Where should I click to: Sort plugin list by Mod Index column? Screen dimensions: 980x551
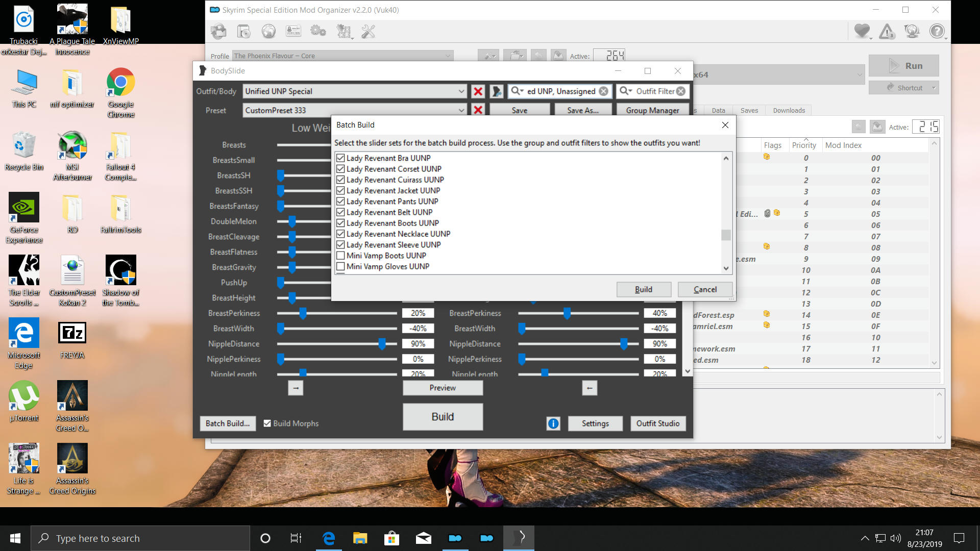tap(843, 145)
